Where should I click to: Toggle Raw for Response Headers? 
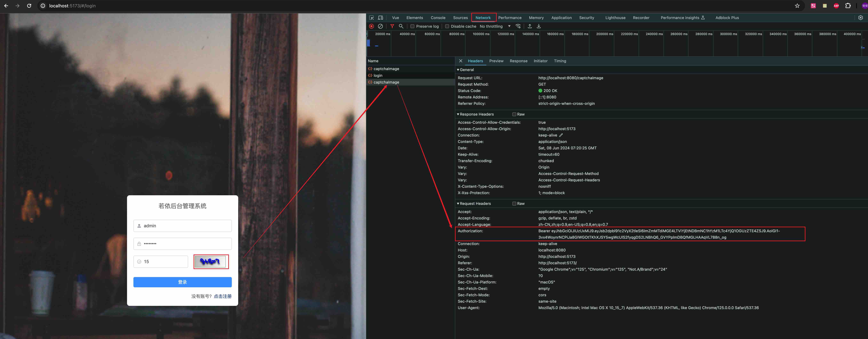(514, 114)
